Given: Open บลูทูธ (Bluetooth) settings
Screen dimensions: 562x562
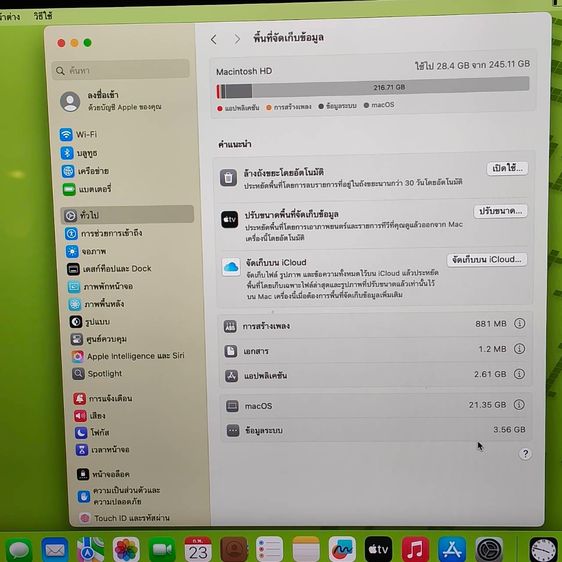Looking at the screenshot, I should (x=80, y=153).
